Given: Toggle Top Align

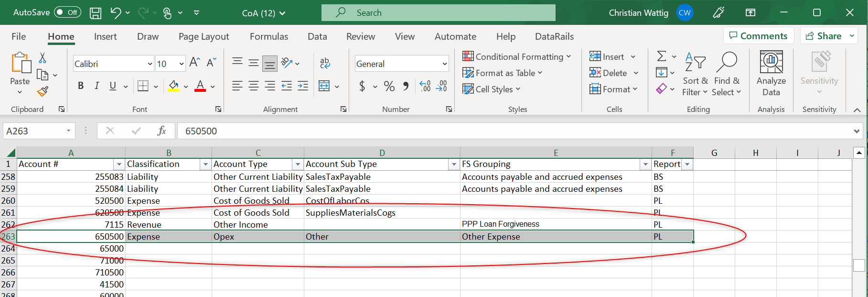Looking at the screenshot, I should [x=237, y=63].
